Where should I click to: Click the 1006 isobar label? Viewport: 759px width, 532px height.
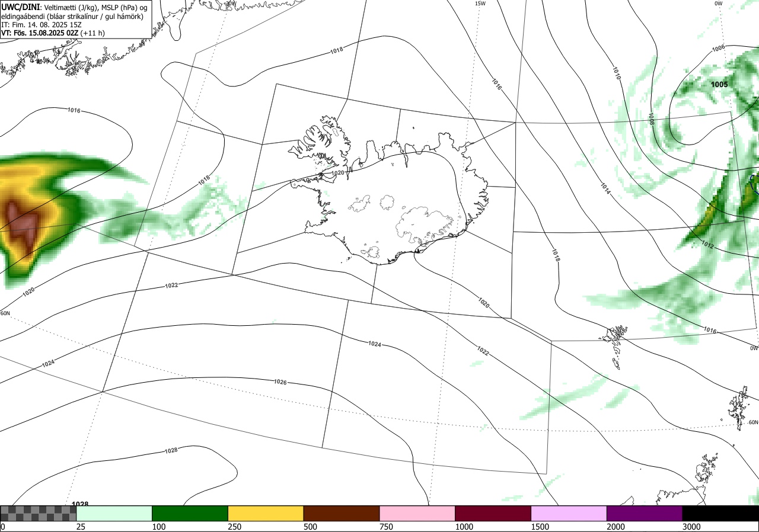(718, 48)
